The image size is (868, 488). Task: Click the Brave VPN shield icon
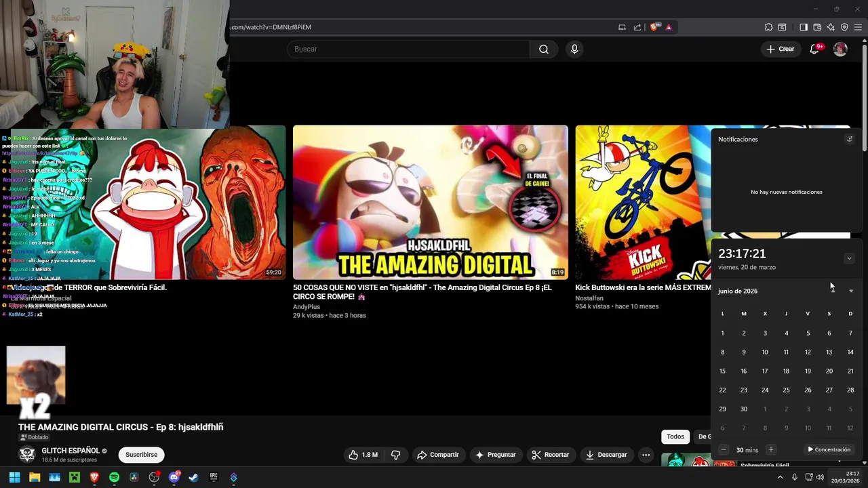click(844, 27)
